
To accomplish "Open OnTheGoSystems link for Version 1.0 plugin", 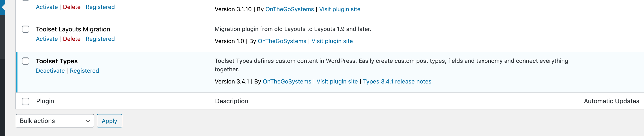I will (282, 41).
